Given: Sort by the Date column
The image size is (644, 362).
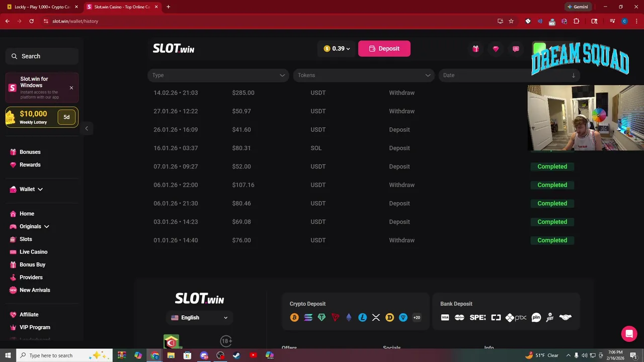Looking at the screenshot, I should pyautogui.click(x=509, y=75).
